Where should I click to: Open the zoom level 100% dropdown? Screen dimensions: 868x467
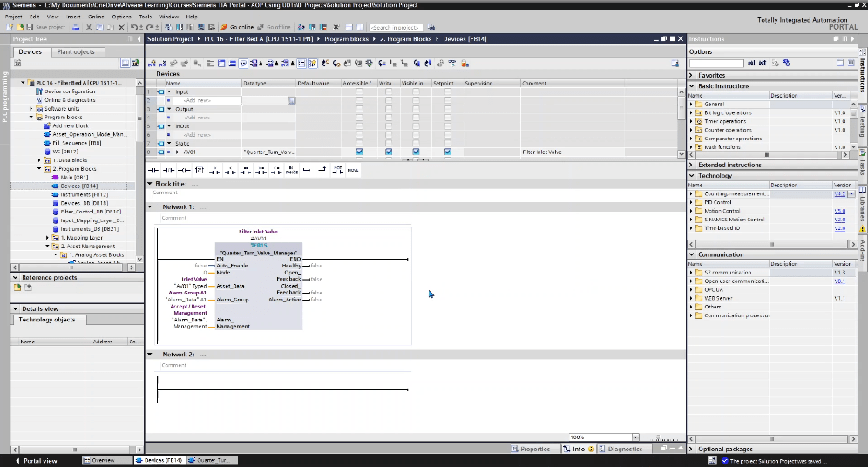pyautogui.click(x=635, y=437)
